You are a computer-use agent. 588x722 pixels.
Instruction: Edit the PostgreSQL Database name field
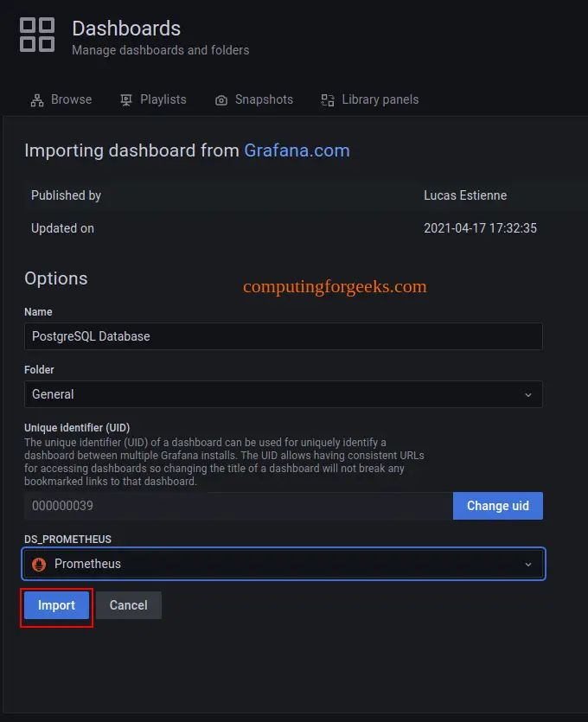click(283, 336)
